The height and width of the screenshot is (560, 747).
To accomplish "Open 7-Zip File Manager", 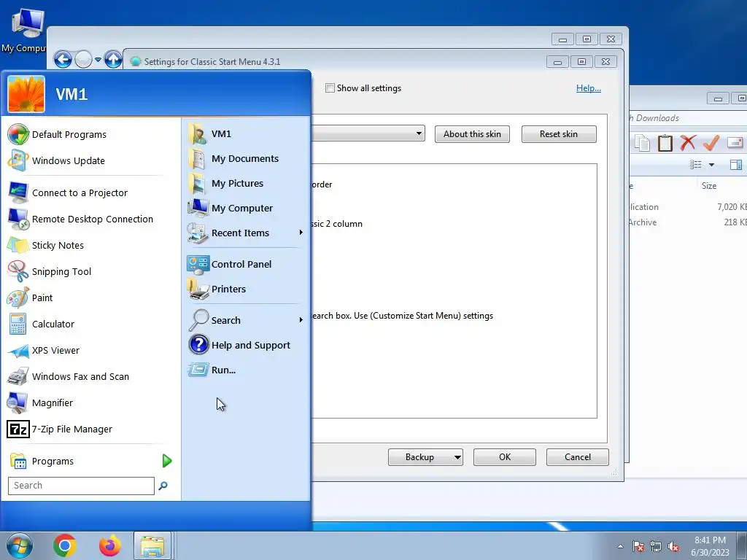I will coord(60,429).
